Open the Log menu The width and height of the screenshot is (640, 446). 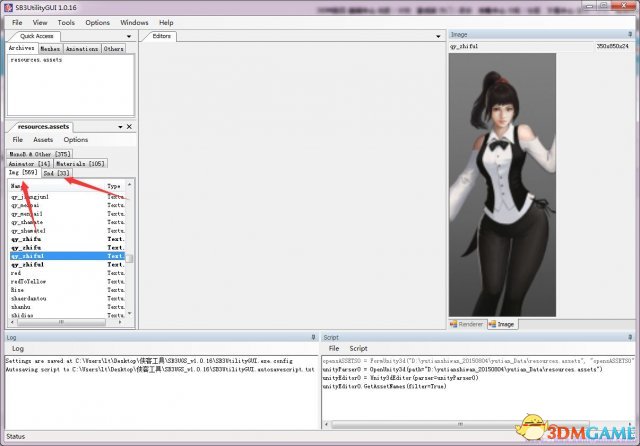coord(18,348)
